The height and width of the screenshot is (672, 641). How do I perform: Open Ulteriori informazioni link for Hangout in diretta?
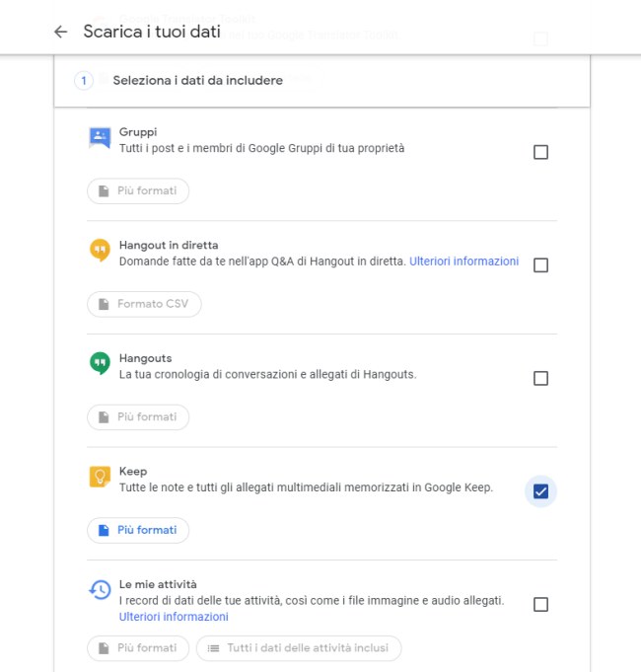tap(463, 261)
